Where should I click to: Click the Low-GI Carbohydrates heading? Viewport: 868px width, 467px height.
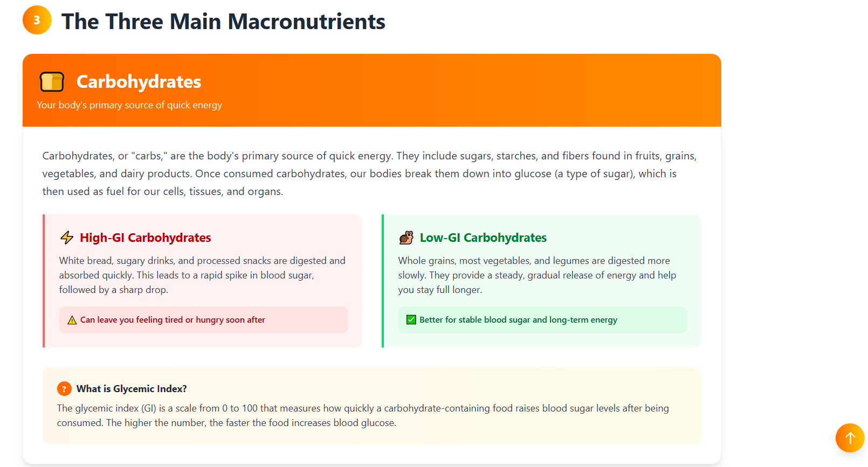[483, 238]
